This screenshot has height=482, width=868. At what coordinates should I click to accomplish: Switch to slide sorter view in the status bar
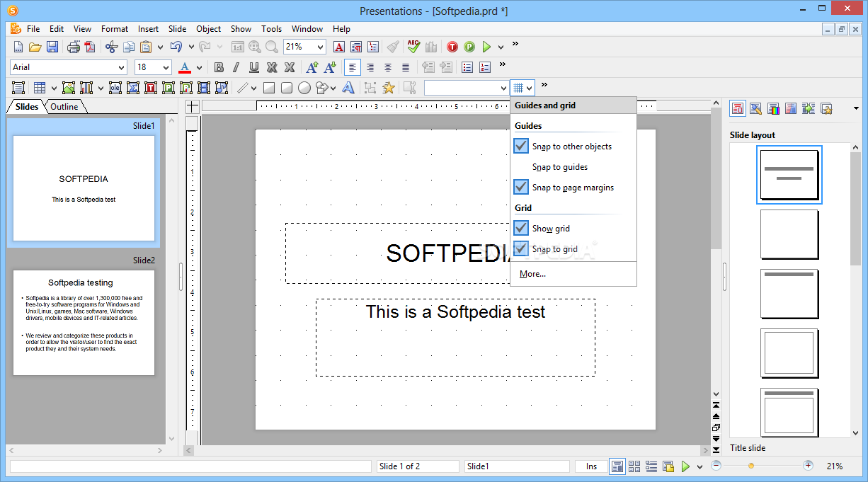634,466
